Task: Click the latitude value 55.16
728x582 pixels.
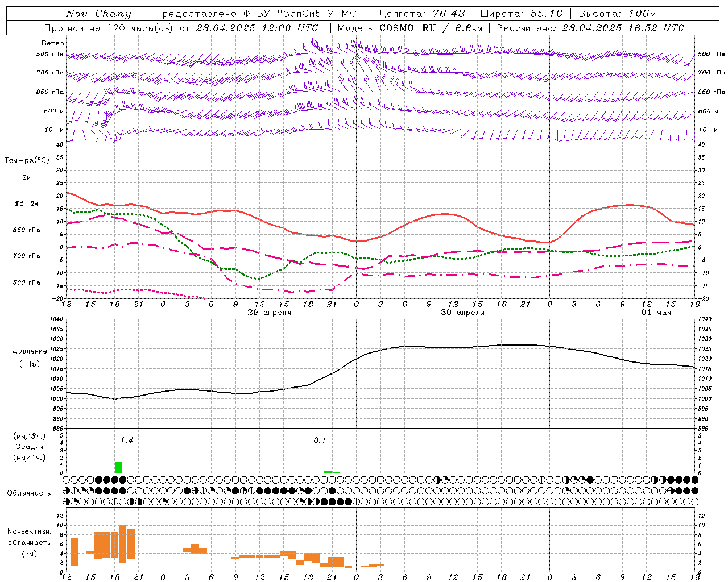Action: click(546, 14)
